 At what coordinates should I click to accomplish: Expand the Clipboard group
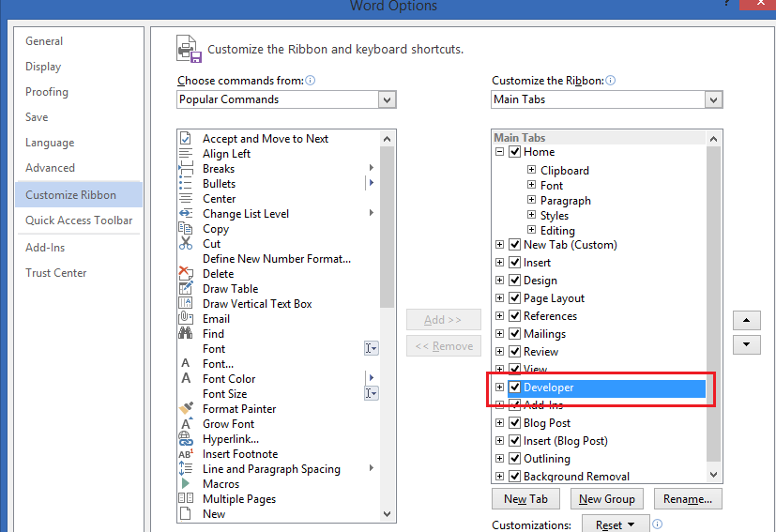click(x=531, y=170)
